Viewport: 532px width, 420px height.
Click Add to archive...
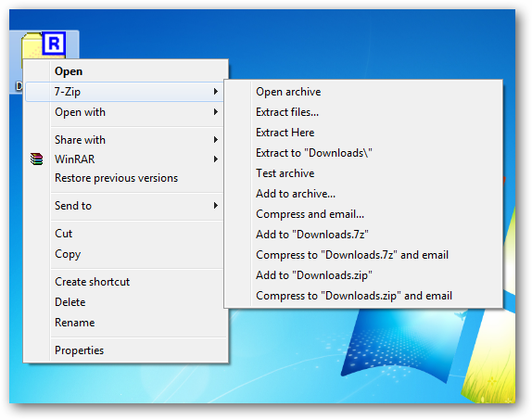pyautogui.click(x=363, y=194)
